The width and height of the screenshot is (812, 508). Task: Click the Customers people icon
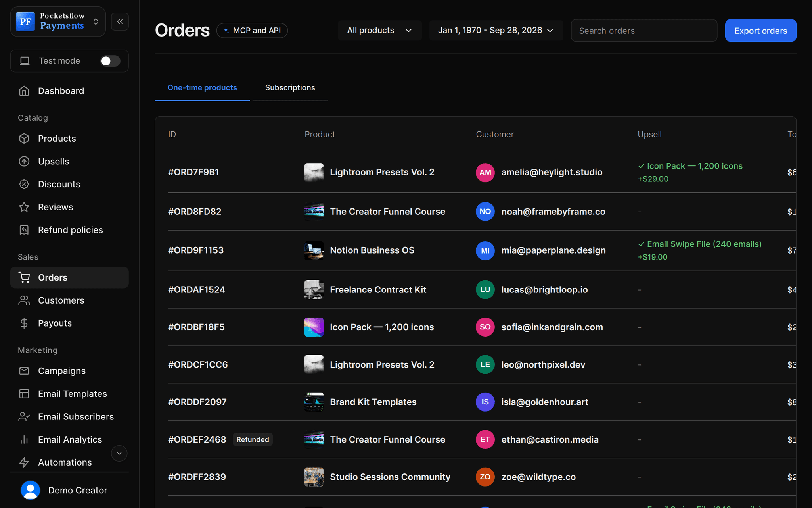(24, 300)
